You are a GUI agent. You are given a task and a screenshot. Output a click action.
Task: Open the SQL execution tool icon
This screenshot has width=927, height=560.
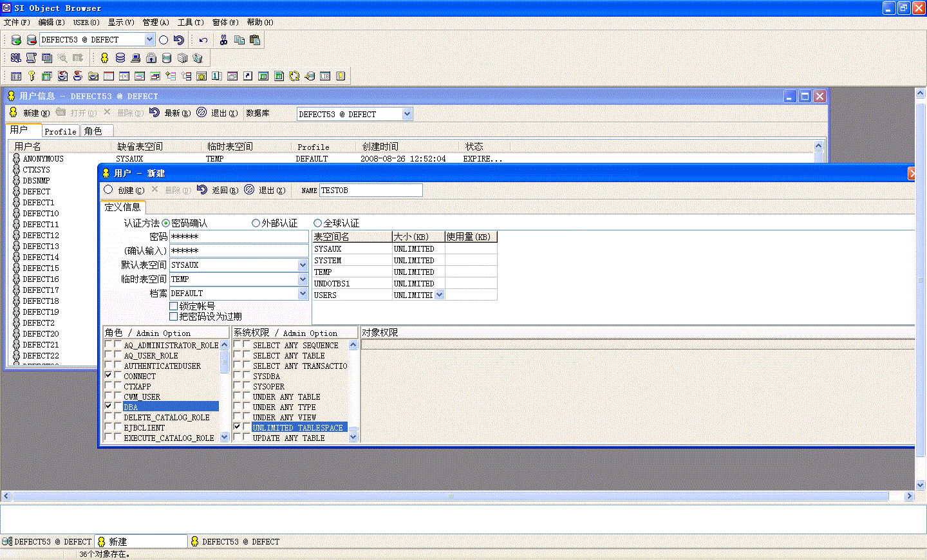(x=15, y=58)
